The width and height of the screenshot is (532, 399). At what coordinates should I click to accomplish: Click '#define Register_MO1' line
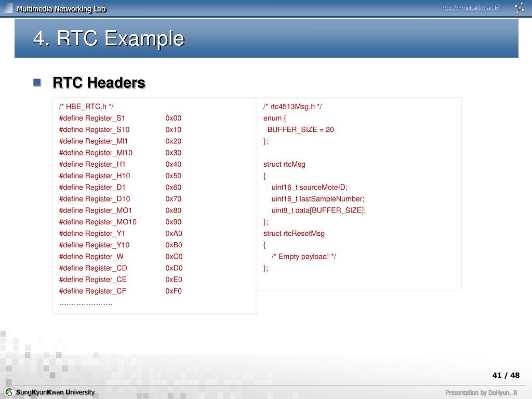pyautogui.click(x=96, y=210)
